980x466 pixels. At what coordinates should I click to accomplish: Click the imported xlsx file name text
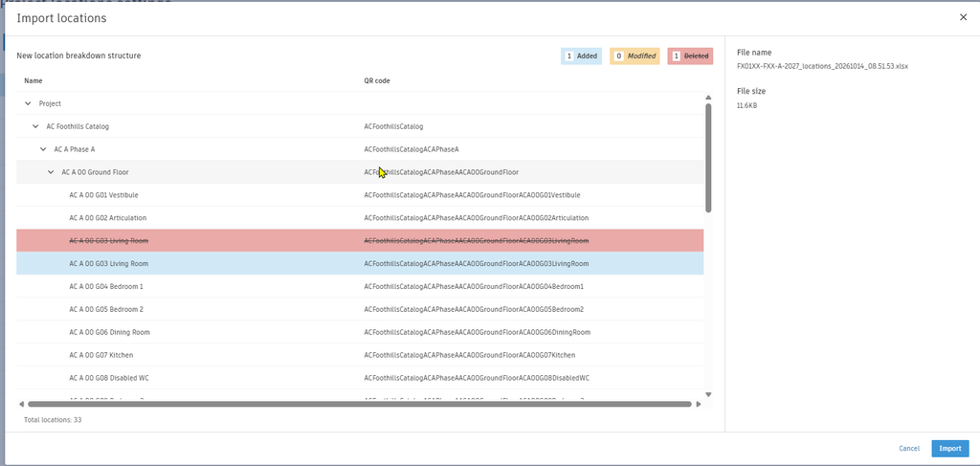[822, 66]
